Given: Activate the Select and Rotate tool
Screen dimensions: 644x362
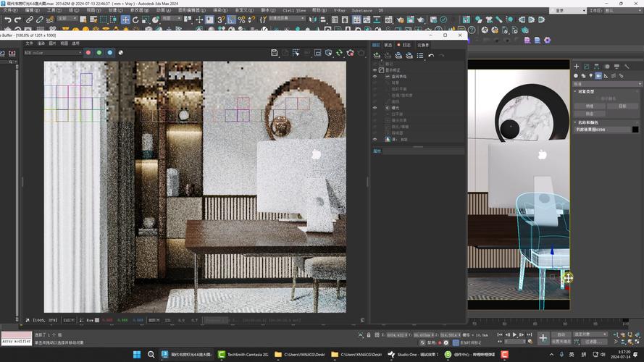Looking at the screenshot, I should click(x=135, y=20).
